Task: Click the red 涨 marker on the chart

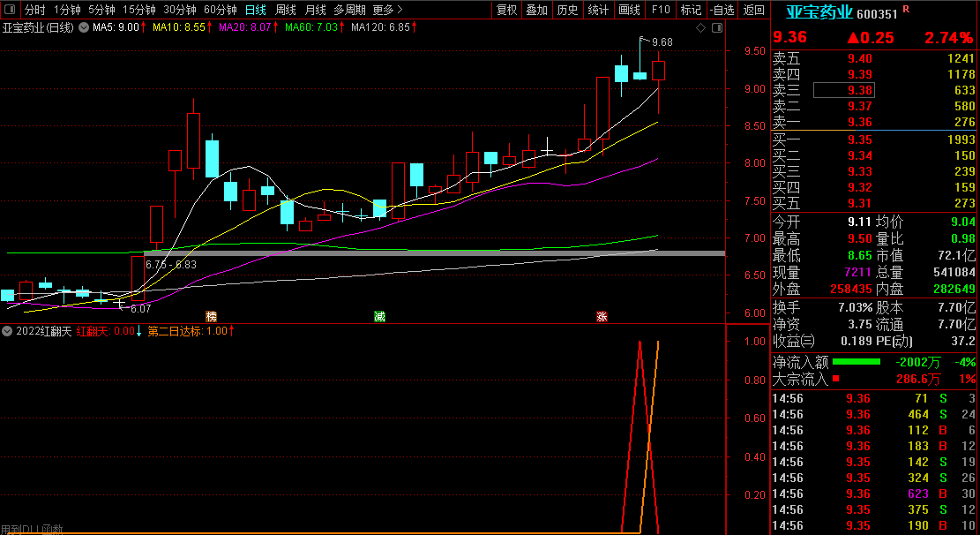Action: click(x=602, y=316)
